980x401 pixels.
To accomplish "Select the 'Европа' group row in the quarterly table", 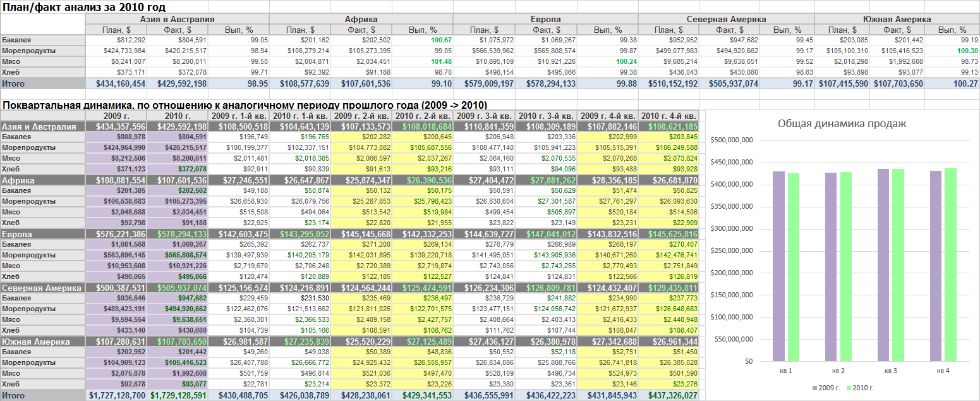I will click(x=349, y=234).
